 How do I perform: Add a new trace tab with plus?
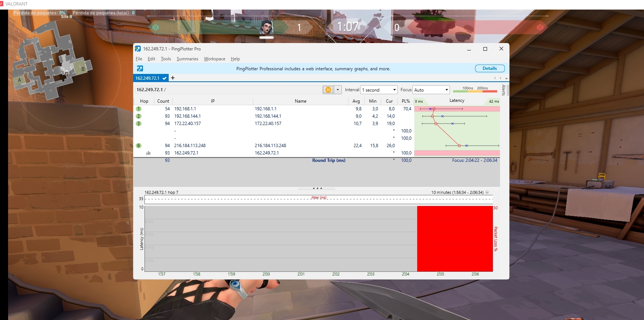[173, 78]
